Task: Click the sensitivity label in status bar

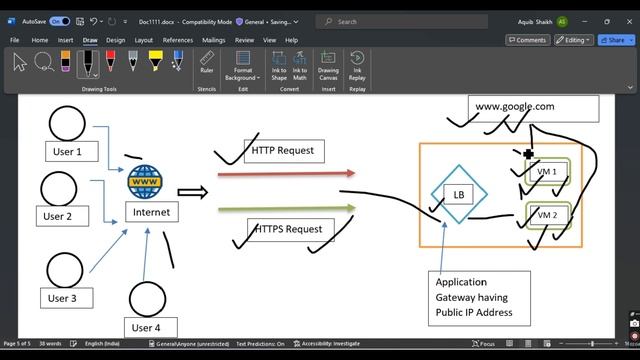Action: 189,344
